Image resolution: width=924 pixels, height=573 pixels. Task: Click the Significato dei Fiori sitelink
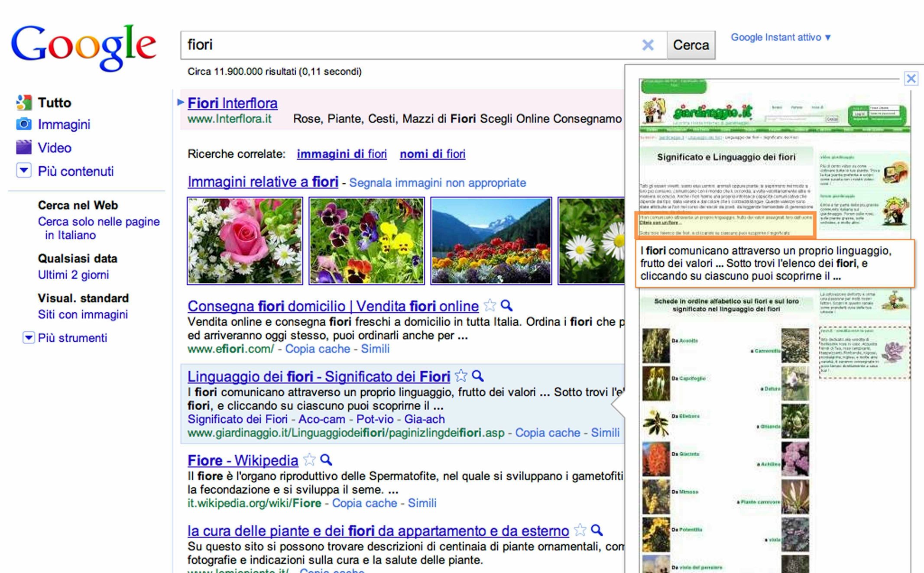(x=237, y=419)
